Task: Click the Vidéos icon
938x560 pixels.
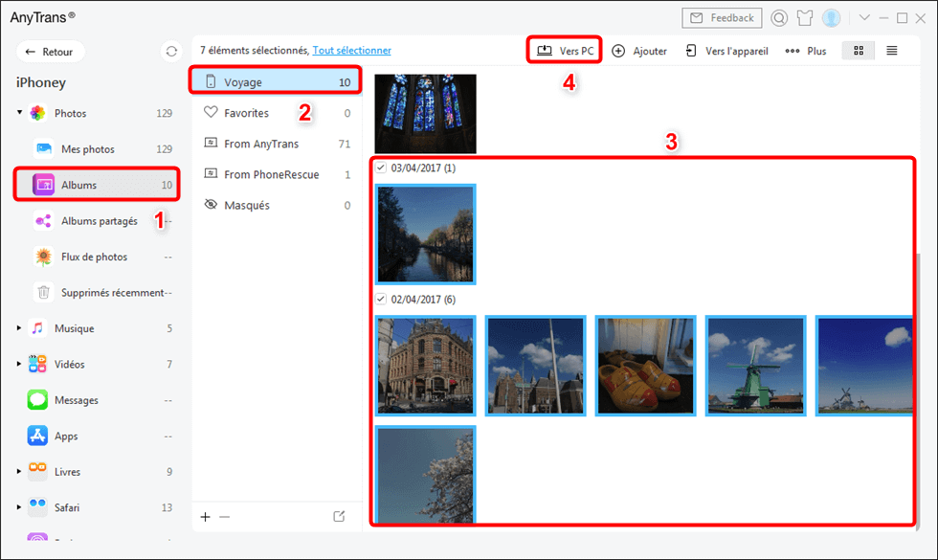Action: point(37,364)
